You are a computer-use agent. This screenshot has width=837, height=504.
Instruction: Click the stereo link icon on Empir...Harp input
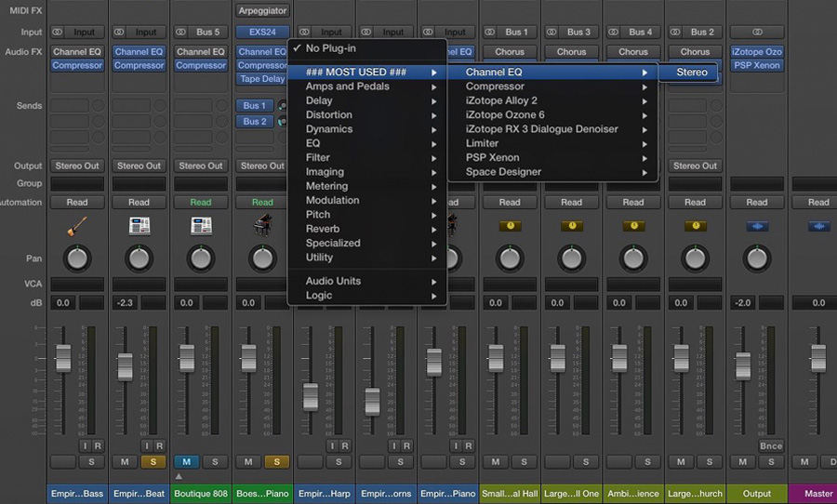point(305,32)
